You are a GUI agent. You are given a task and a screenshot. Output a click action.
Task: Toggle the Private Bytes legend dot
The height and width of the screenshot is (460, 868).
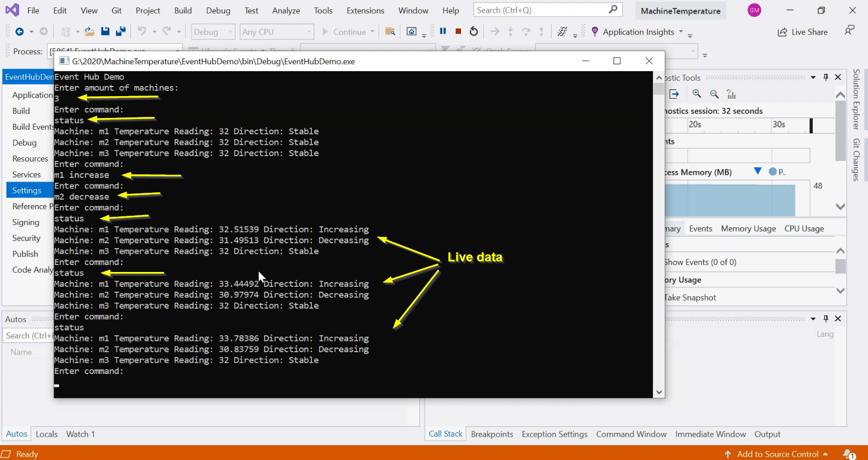click(x=773, y=171)
